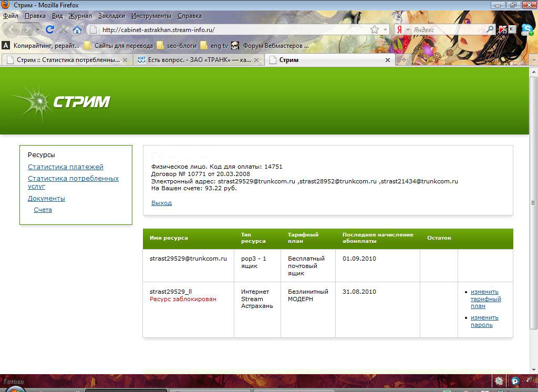Open the Сайты для перевода bookmark folder
The width and height of the screenshot is (538, 392).
pos(118,46)
